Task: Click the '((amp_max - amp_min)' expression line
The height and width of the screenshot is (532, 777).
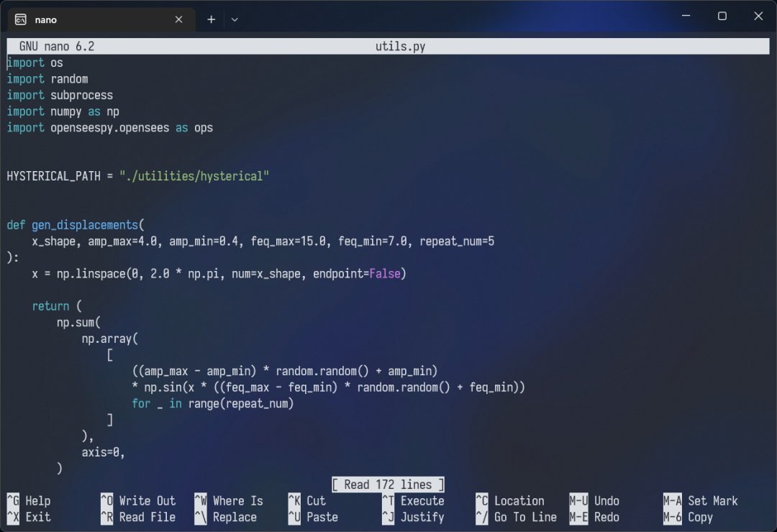Action: coord(285,372)
